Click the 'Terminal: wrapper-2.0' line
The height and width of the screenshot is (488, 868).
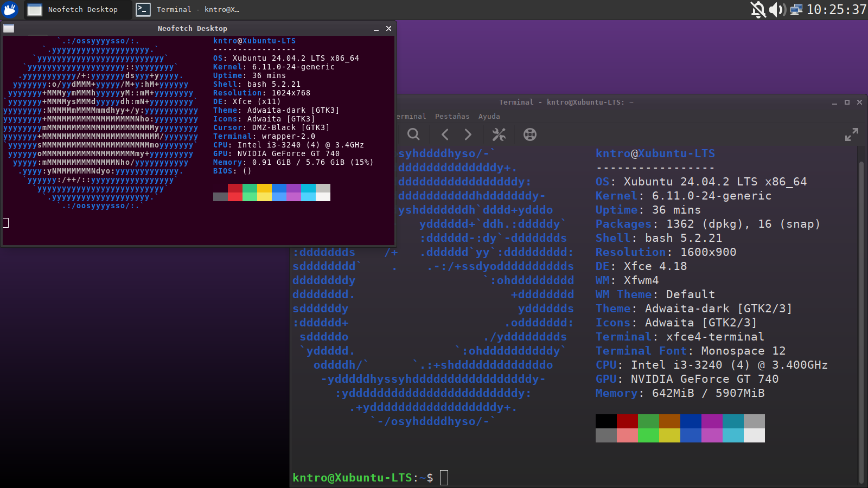click(x=264, y=136)
